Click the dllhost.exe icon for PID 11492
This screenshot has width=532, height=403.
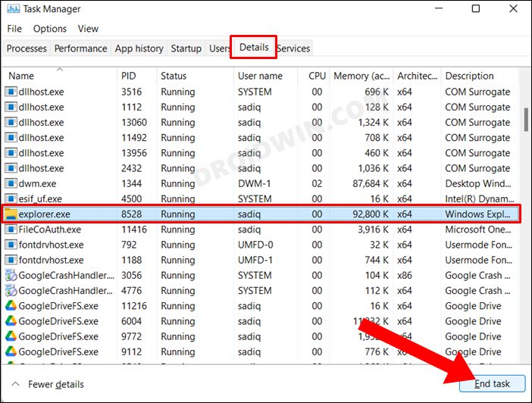(11, 137)
